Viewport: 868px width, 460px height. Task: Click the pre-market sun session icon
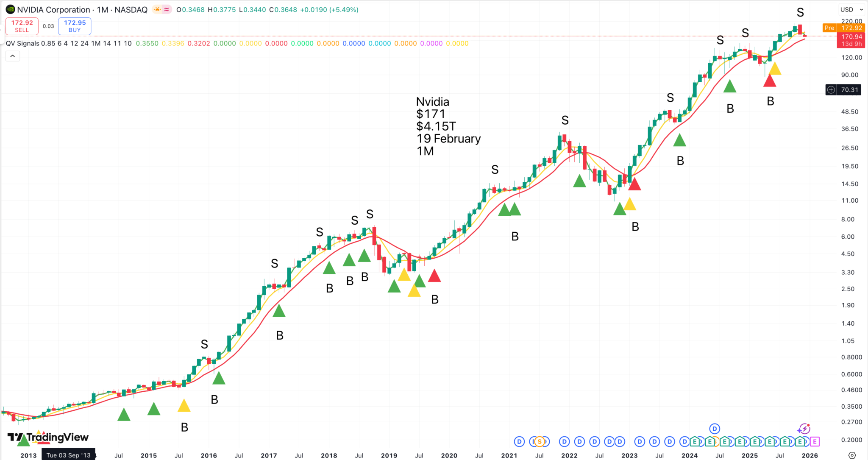click(157, 9)
